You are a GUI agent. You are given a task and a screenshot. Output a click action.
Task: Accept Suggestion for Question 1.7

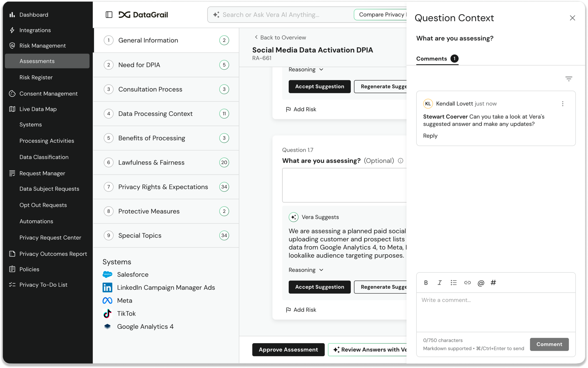point(319,287)
